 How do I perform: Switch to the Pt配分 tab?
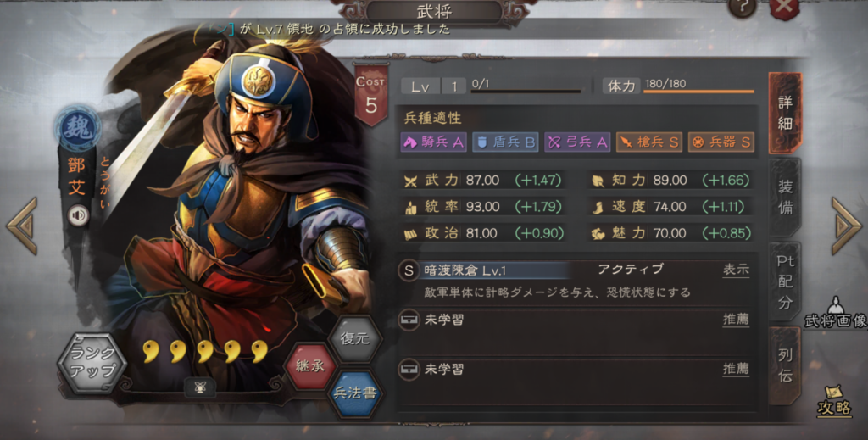tap(785, 282)
